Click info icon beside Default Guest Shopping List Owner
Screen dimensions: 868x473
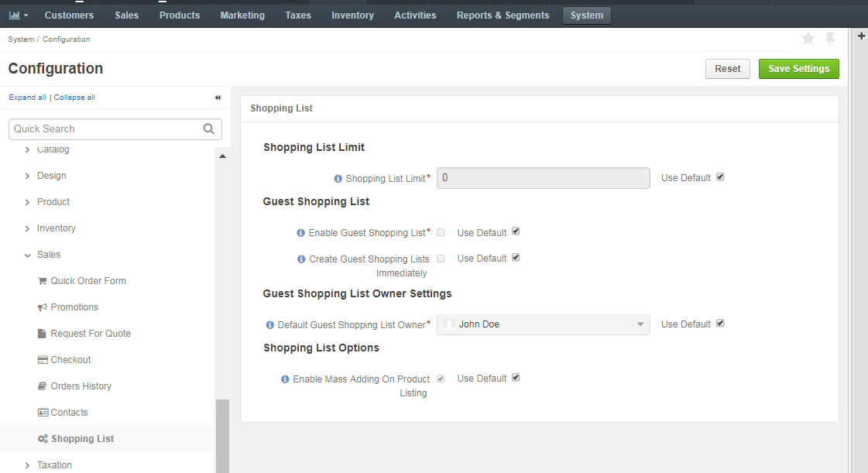(269, 324)
